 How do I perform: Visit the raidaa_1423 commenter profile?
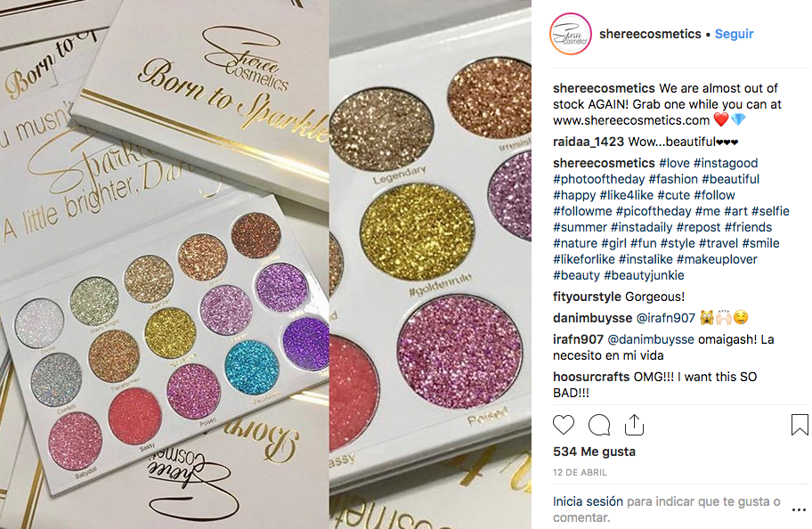click(589, 142)
